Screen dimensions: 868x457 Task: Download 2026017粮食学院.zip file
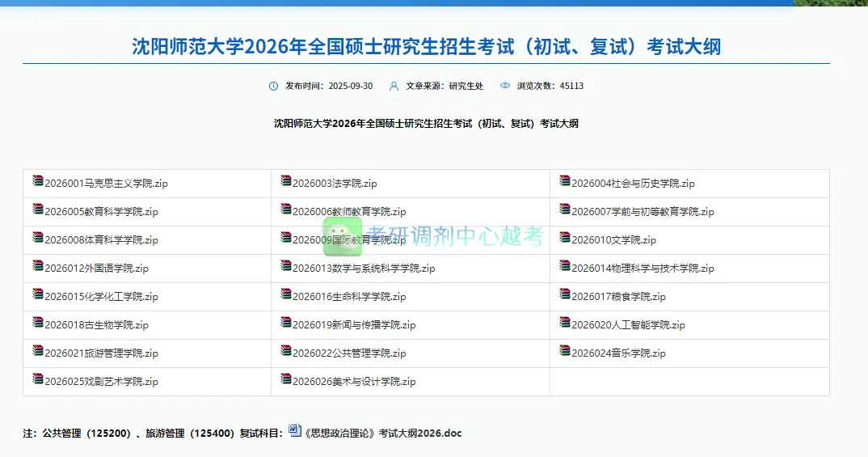(x=619, y=296)
